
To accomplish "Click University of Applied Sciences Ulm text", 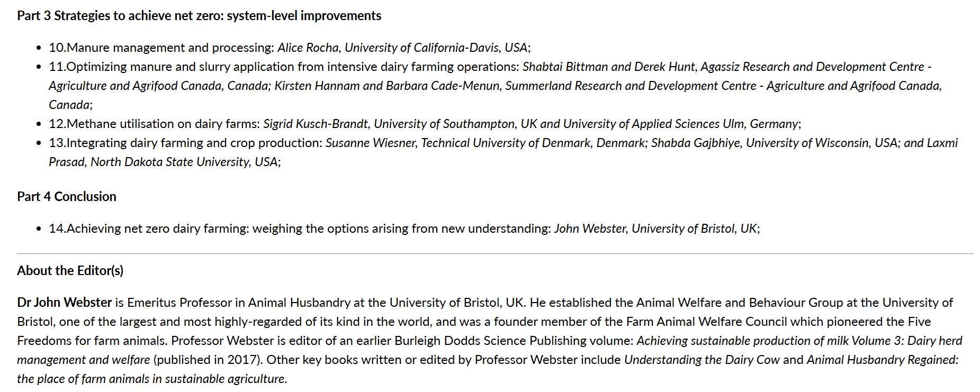I will pos(653,124).
